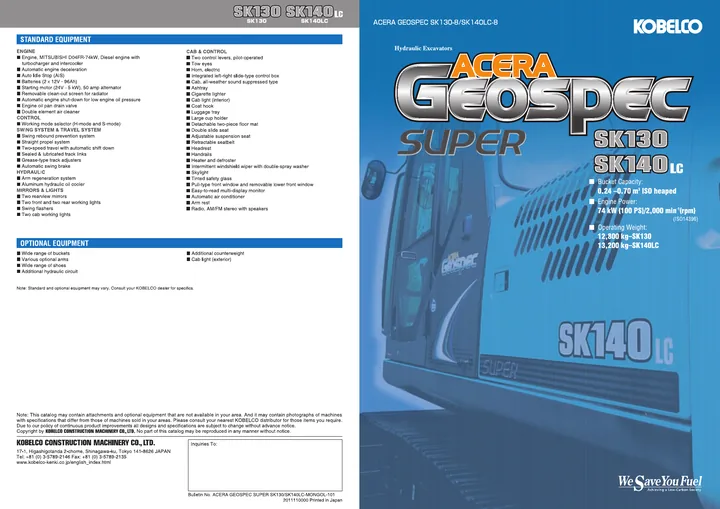Click the 'ENGINE' subsection heading
This screenshot has width=720, height=509.
click(x=26, y=51)
